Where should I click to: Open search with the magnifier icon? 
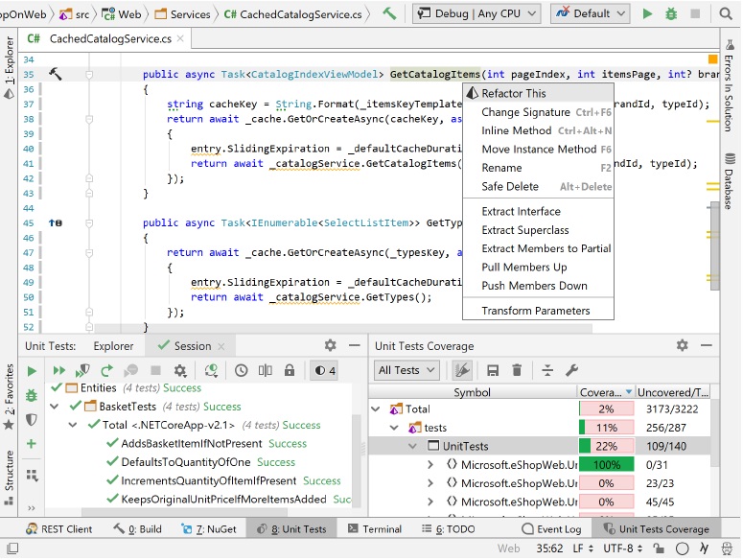pos(727,13)
